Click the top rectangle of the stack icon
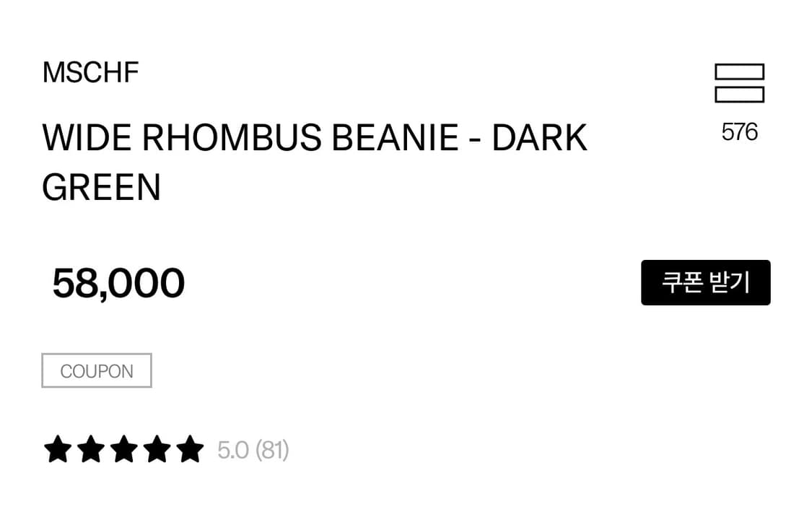This screenshot has width=812, height=517. coord(739,71)
